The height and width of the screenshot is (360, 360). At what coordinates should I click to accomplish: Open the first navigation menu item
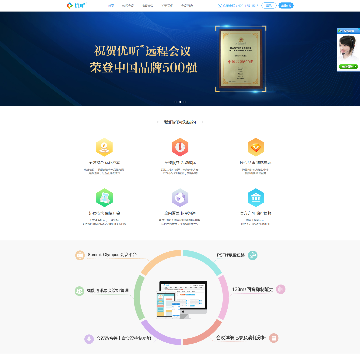111,6
